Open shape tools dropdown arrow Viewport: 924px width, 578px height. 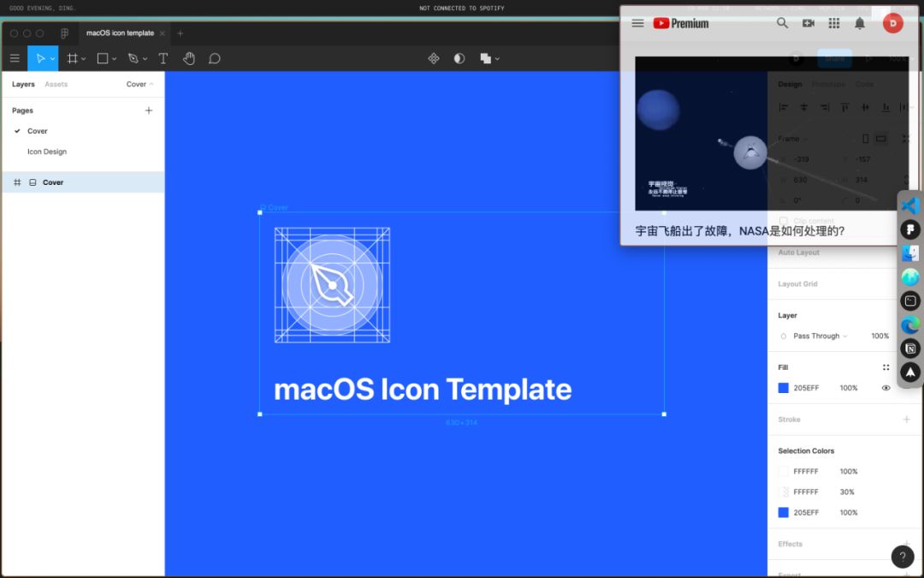115,59
